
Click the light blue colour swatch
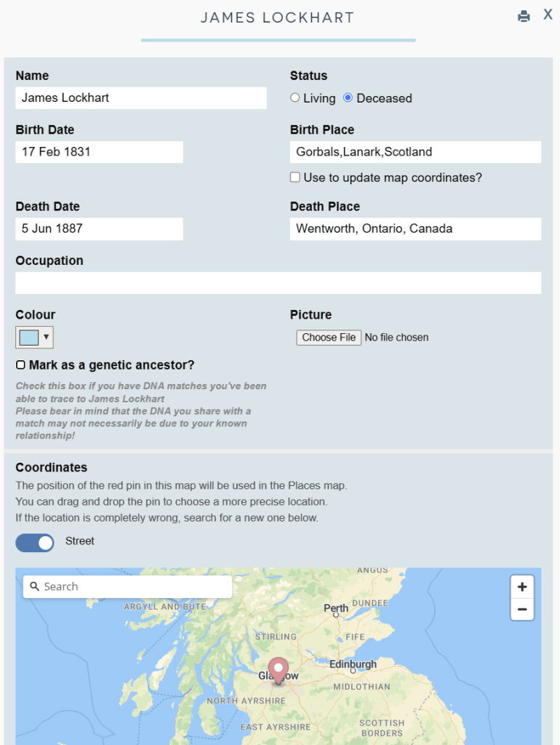pos(29,337)
